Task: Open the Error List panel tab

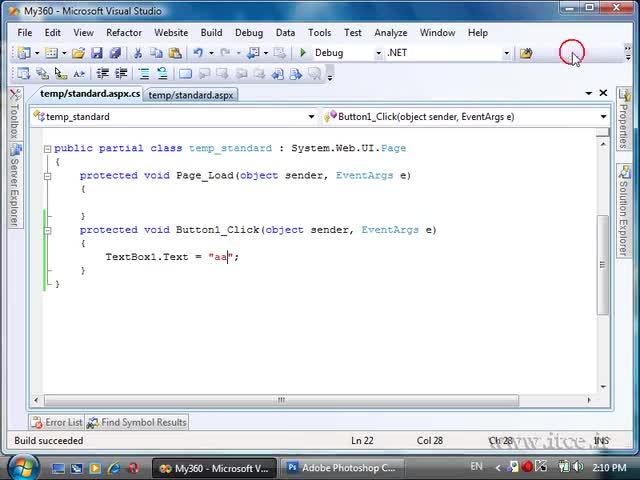Action: pos(57,422)
